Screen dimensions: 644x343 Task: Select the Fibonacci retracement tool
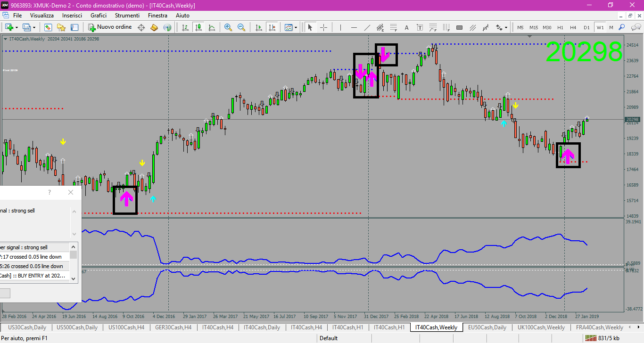tap(393, 27)
